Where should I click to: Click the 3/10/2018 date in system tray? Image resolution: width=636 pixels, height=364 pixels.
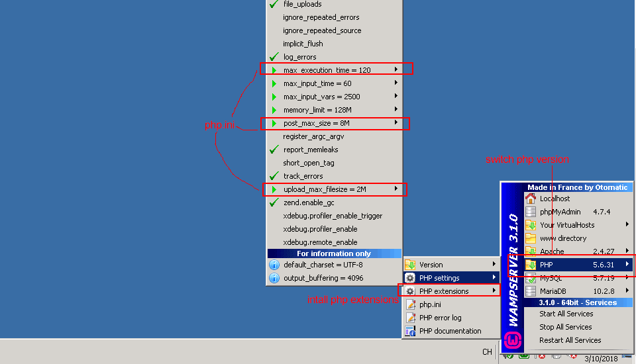tap(601, 359)
